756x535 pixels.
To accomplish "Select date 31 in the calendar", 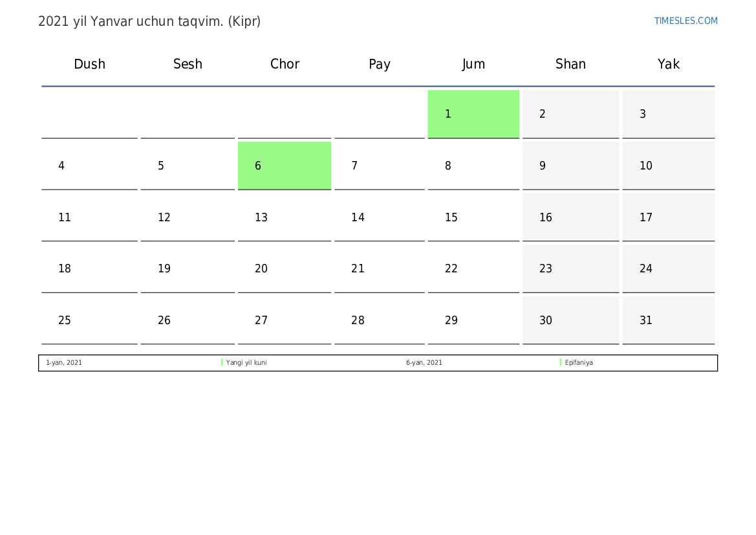I will pos(668,320).
